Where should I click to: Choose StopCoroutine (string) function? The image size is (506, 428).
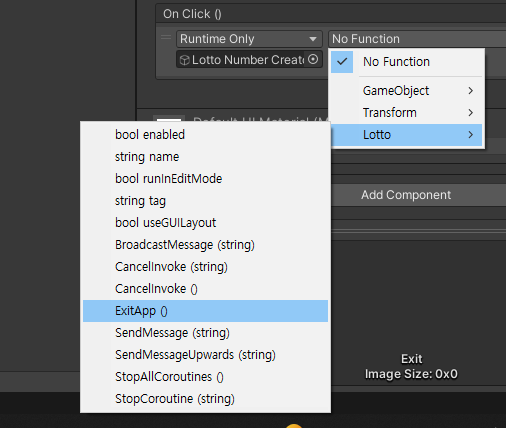[x=205, y=399]
